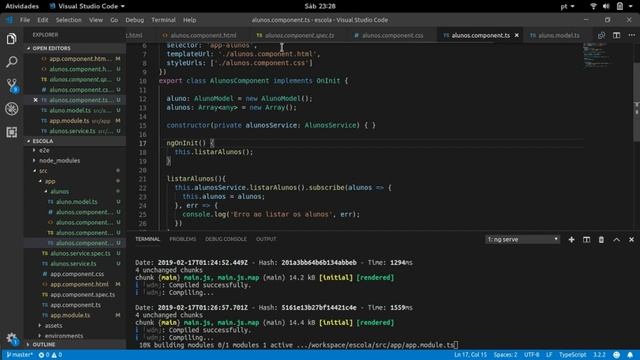Click the feedback smiley in status bar
The height and width of the screenshot is (360, 640).
[x=616, y=355]
